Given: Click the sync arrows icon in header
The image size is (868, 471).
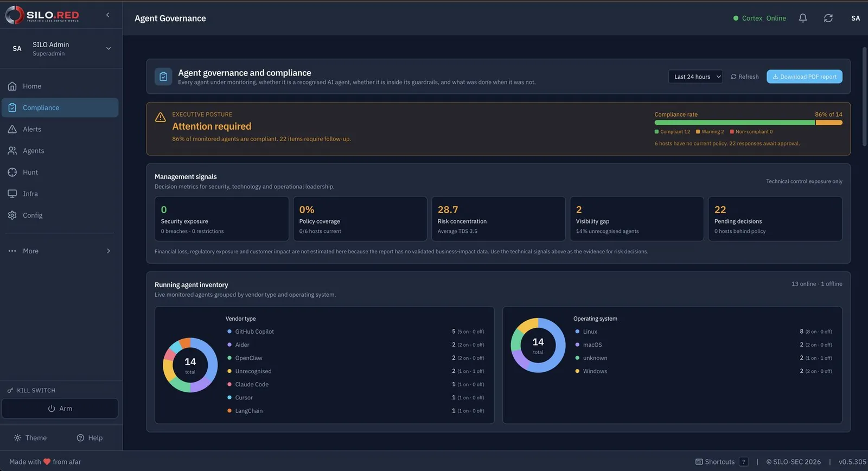Looking at the screenshot, I should [x=828, y=18].
